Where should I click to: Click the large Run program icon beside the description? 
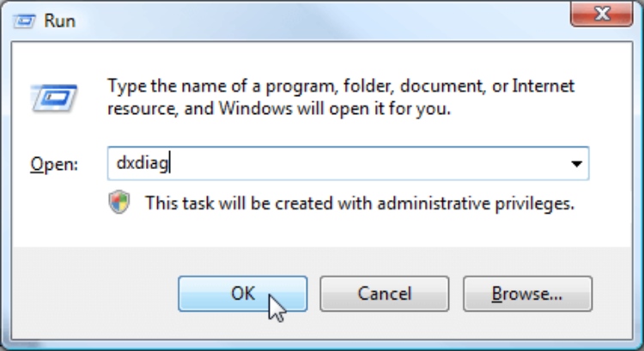(x=54, y=98)
